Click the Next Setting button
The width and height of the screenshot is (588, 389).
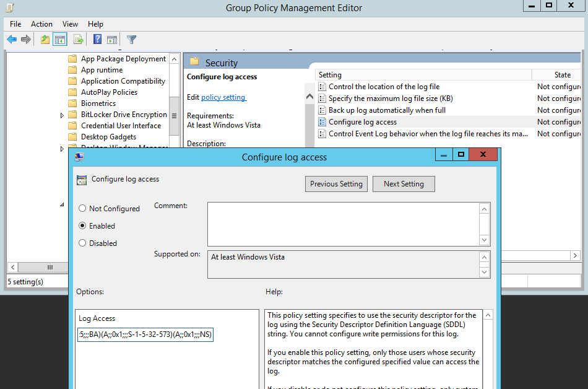coord(404,184)
